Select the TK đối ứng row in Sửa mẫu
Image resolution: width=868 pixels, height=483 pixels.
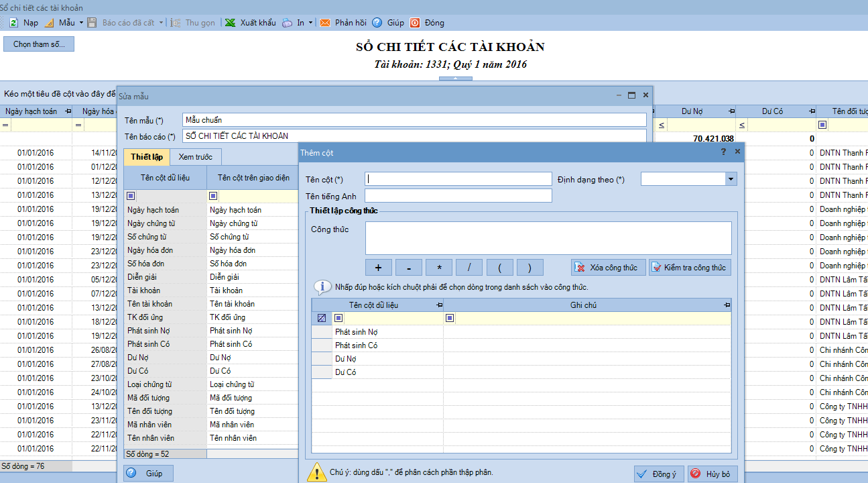pos(211,317)
